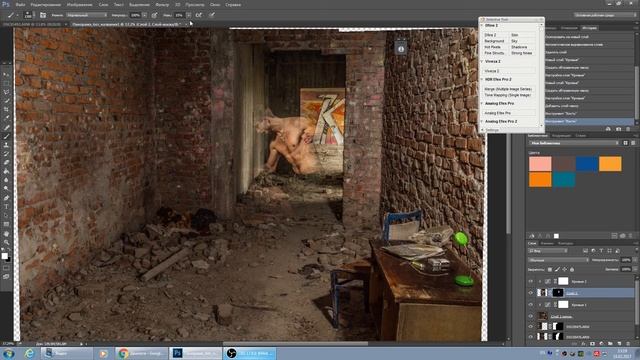Viewport: 640px width, 360px height.
Task: Toggle lock image pixels brush icon
Action: [557, 269]
